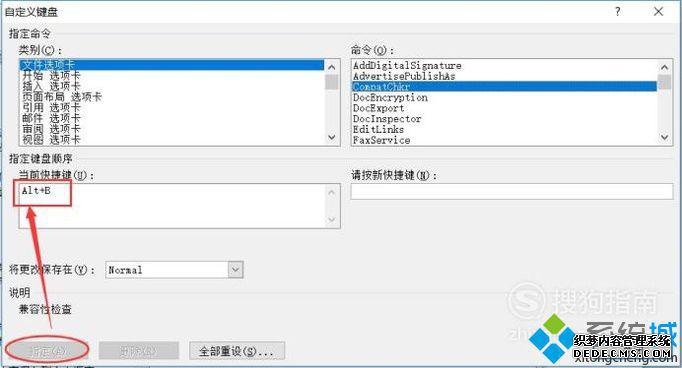
Task: Select AddDigitalSignature command
Action: [x=407, y=66]
